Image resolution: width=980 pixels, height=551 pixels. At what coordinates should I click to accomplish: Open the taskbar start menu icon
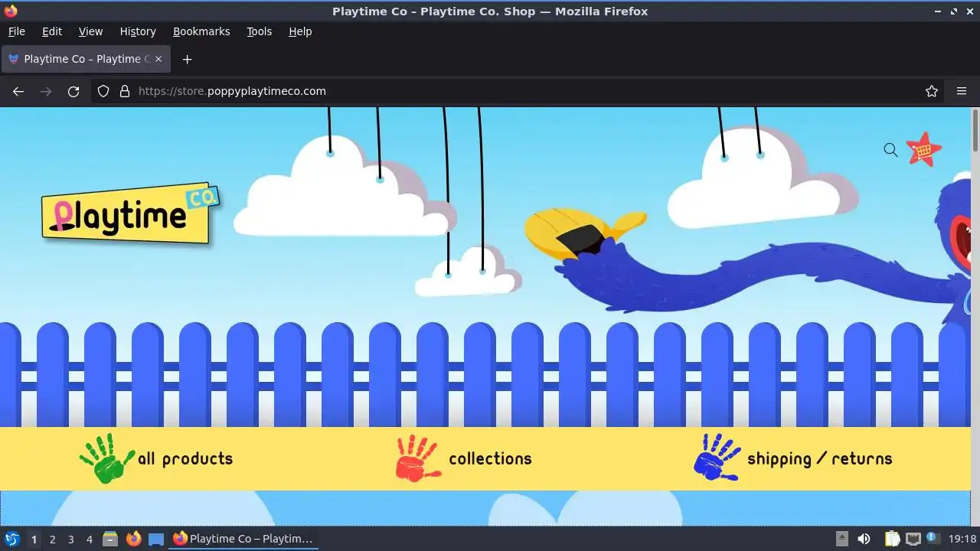coord(12,539)
